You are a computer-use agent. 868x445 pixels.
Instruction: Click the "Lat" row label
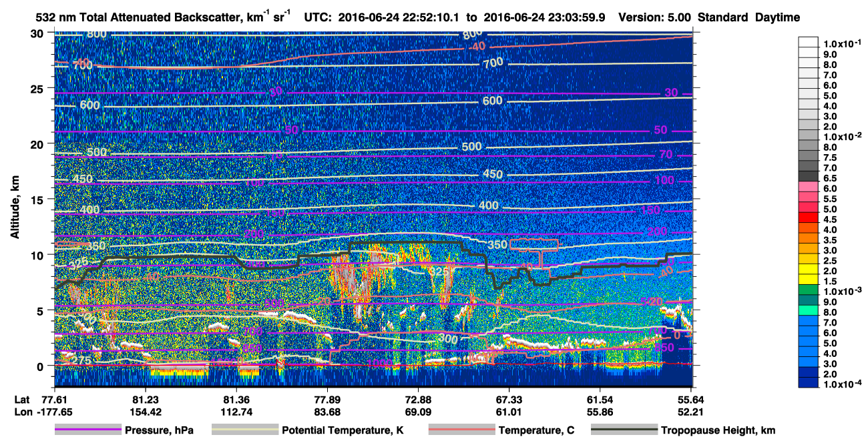(23, 399)
